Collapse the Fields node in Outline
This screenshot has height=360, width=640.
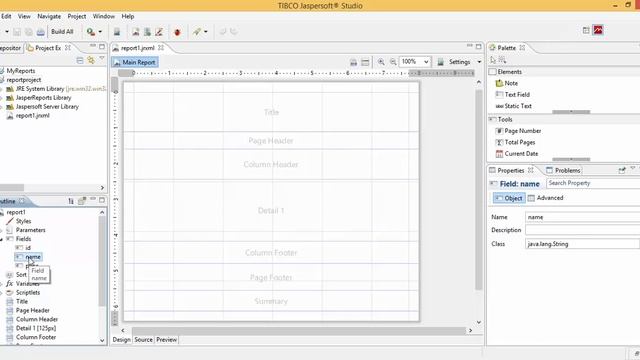point(1,239)
